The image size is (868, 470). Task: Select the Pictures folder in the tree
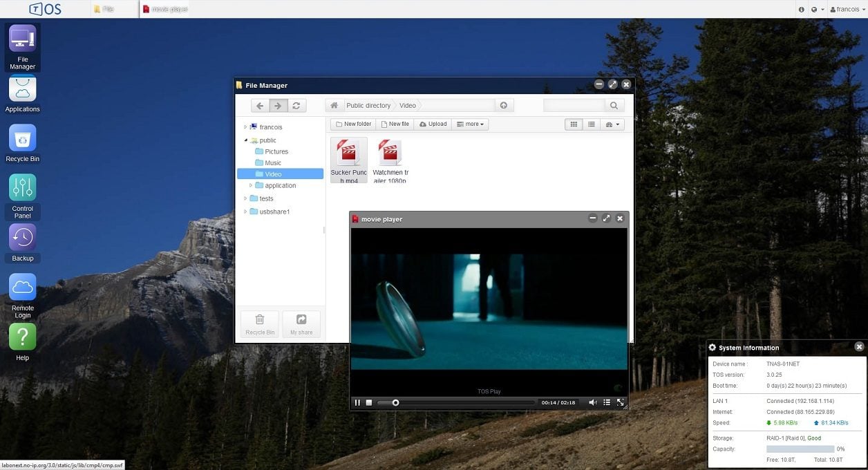click(276, 151)
